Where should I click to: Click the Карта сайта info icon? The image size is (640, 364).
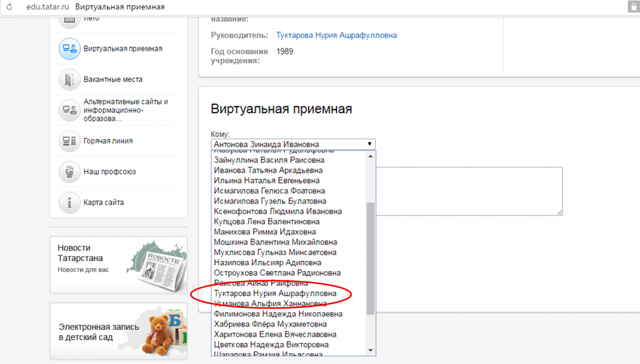[69, 203]
